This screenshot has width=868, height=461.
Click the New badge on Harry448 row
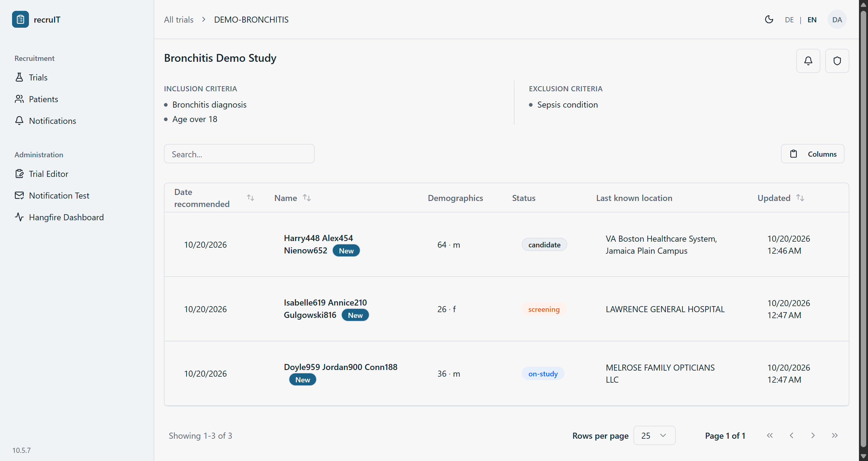click(346, 251)
